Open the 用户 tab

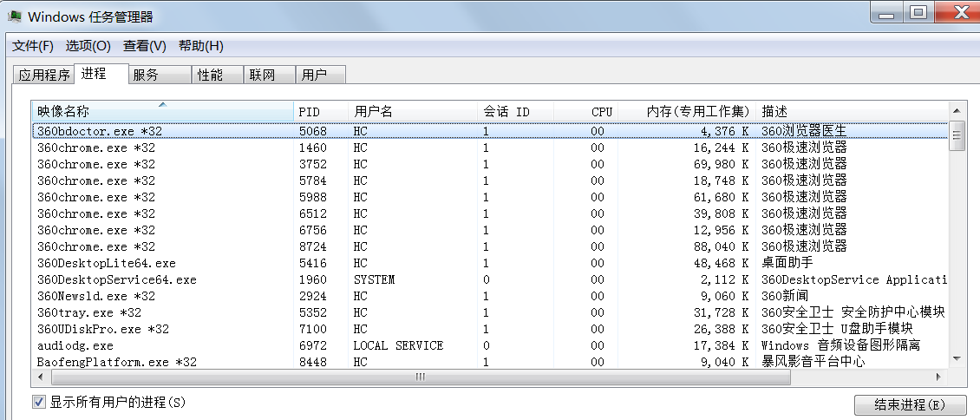319,75
